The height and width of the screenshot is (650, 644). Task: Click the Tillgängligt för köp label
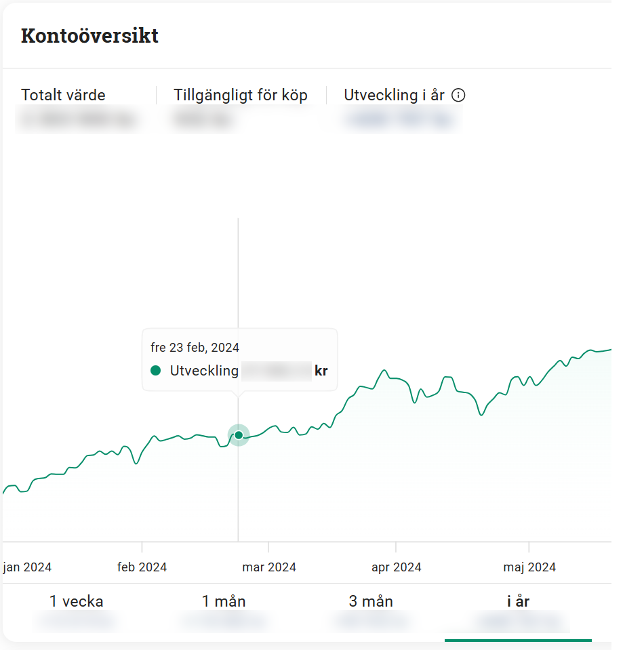pos(241,96)
